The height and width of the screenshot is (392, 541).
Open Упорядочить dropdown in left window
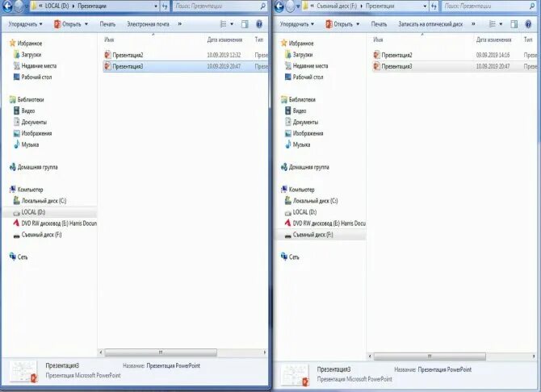click(x=25, y=24)
